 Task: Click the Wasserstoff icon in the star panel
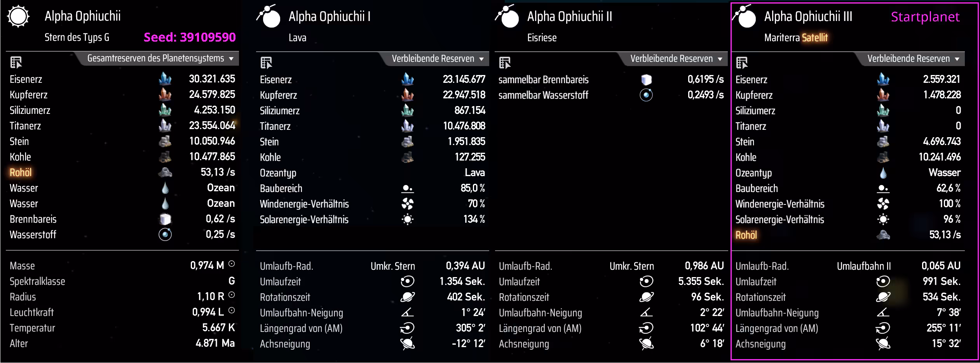[165, 234]
